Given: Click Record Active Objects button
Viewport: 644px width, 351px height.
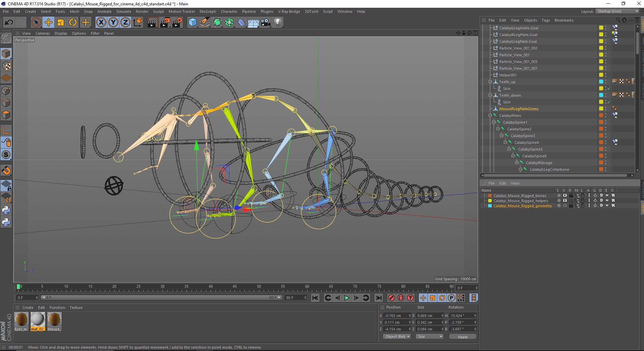Looking at the screenshot, I should (391, 298).
